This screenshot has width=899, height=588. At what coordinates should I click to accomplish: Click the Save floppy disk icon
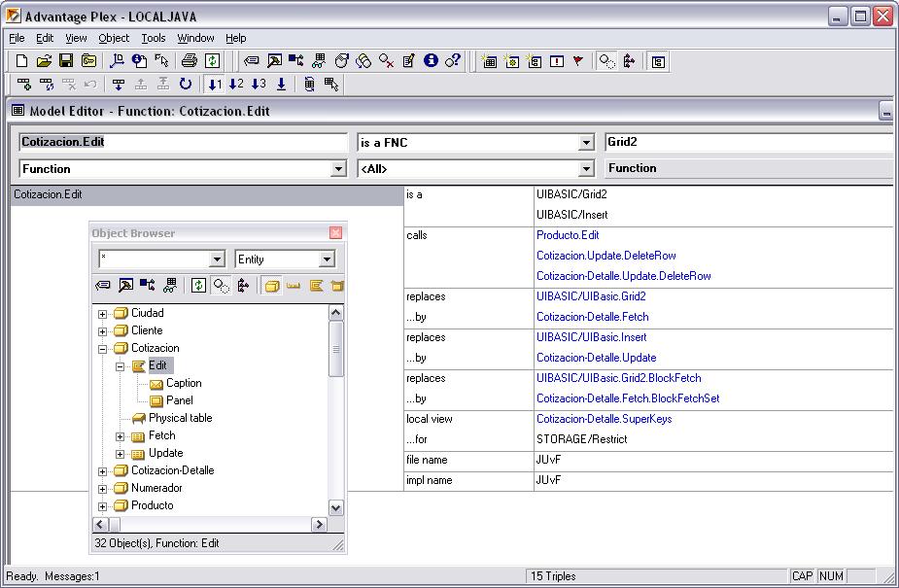(x=66, y=61)
